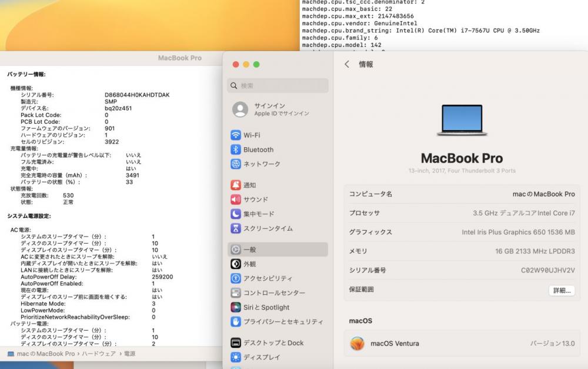Click the 完全充電時の容量 value 3491
This screenshot has width=588, height=369.
132,175
